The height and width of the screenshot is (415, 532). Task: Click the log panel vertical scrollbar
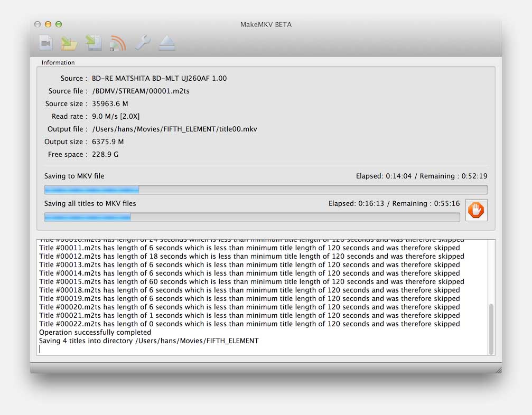491,329
